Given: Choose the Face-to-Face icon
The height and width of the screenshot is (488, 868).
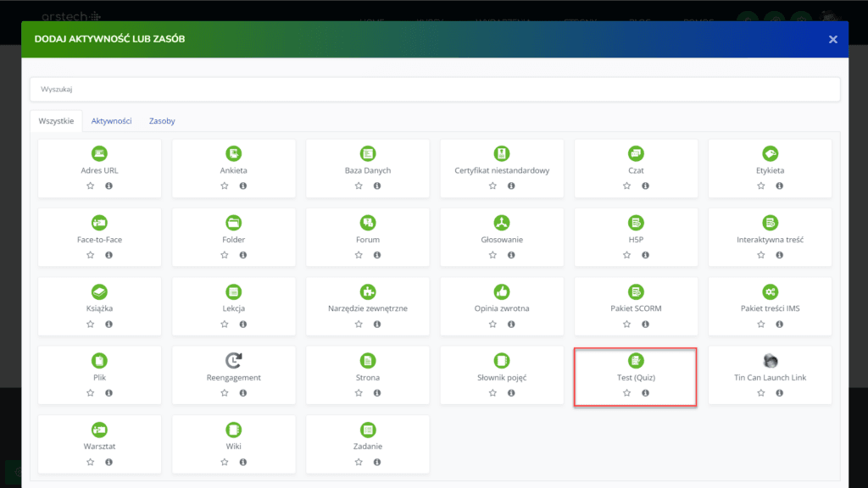Looking at the screenshot, I should [99, 223].
